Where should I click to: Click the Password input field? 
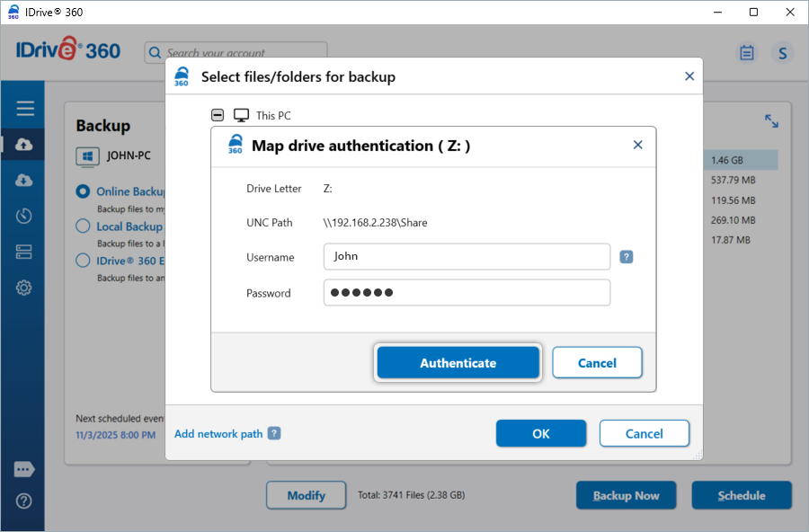point(467,293)
